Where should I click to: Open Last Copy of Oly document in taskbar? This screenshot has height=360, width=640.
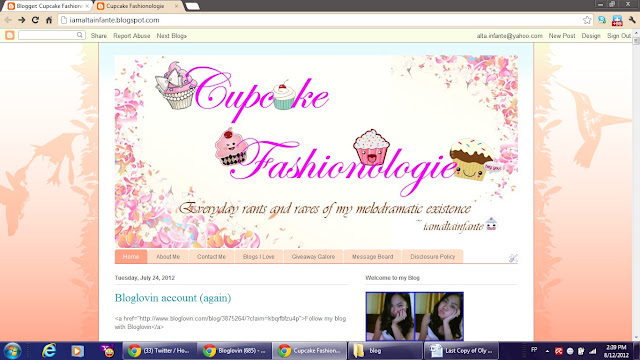click(461, 351)
